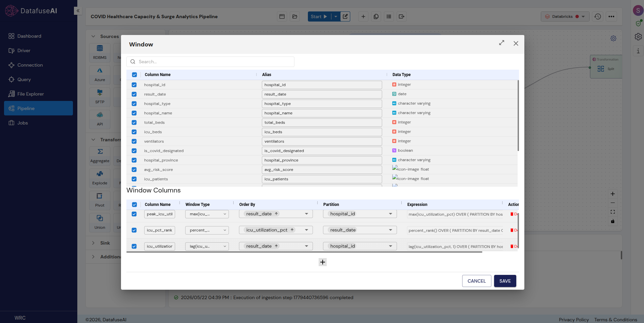Choose the Union transformation icon
Image resolution: width=644 pixels, height=323 pixels.
tap(100, 222)
